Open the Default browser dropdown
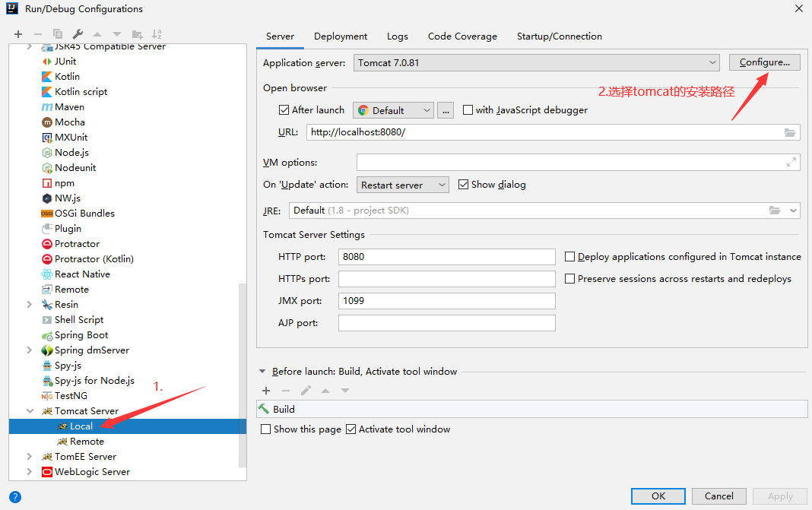The image size is (812, 510). coord(393,110)
